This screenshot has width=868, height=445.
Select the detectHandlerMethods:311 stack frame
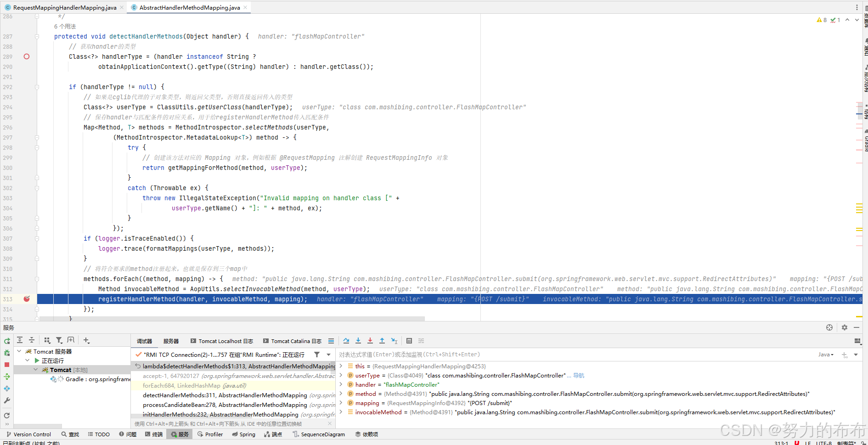coord(233,395)
